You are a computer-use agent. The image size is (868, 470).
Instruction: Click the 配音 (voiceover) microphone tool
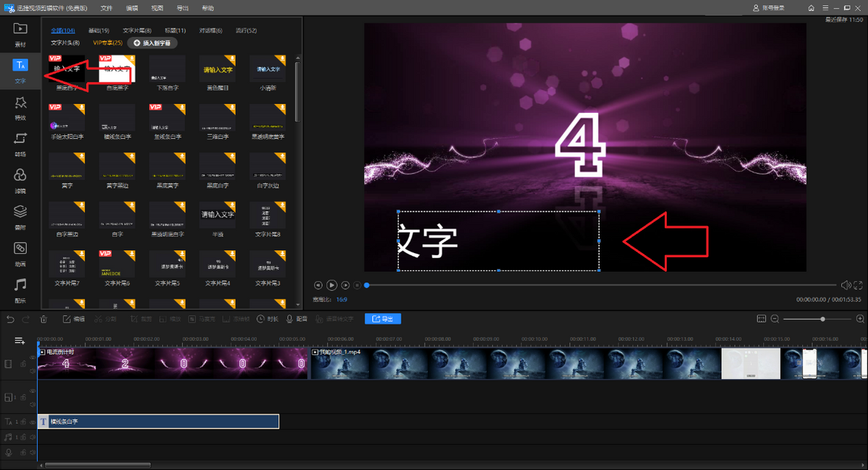pos(297,319)
